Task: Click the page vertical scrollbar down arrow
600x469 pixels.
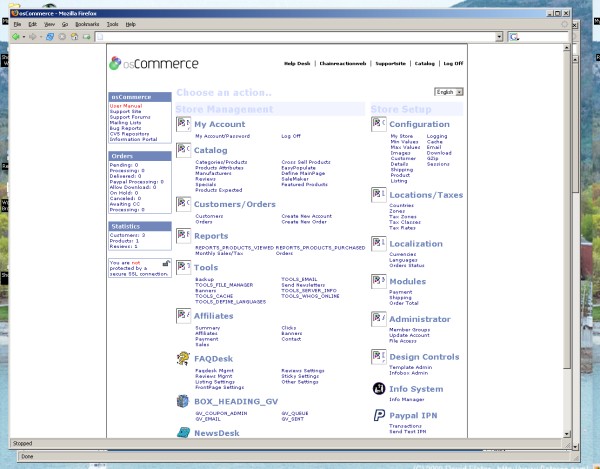Action: 567,434
